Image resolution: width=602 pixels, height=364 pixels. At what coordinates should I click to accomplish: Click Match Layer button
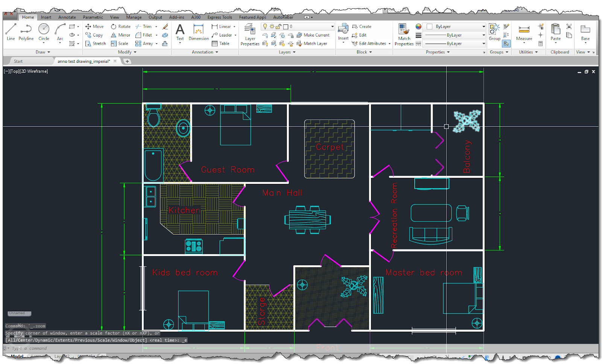312,44
